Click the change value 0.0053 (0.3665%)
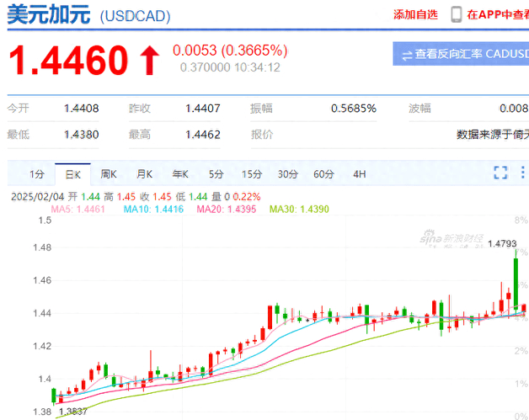This screenshot has width=529, height=420. tap(230, 51)
